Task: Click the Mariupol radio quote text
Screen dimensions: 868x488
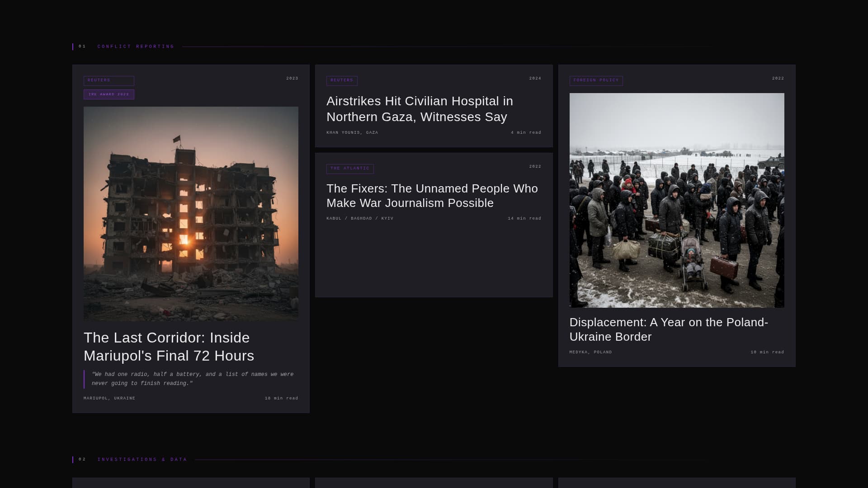Action: [x=193, y=379]
